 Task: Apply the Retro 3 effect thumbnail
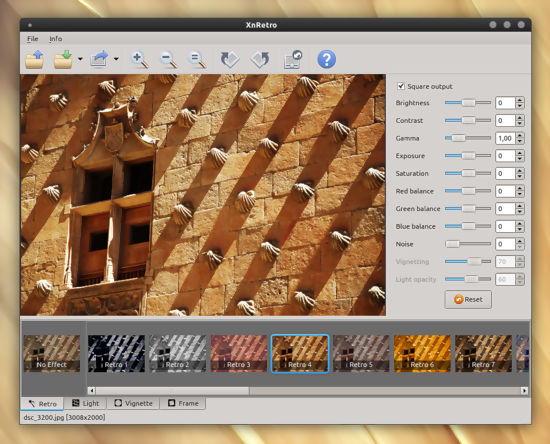[x=239, y=353]
